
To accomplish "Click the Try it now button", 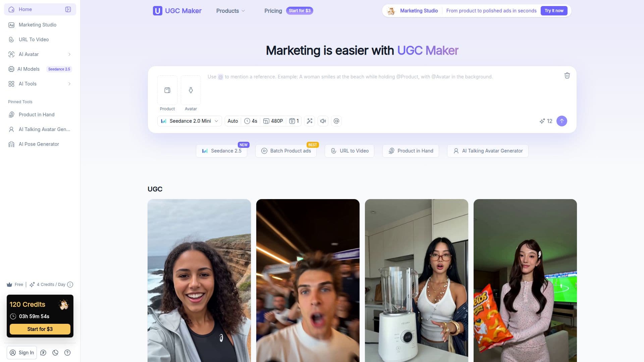I will tap(554, 11).
